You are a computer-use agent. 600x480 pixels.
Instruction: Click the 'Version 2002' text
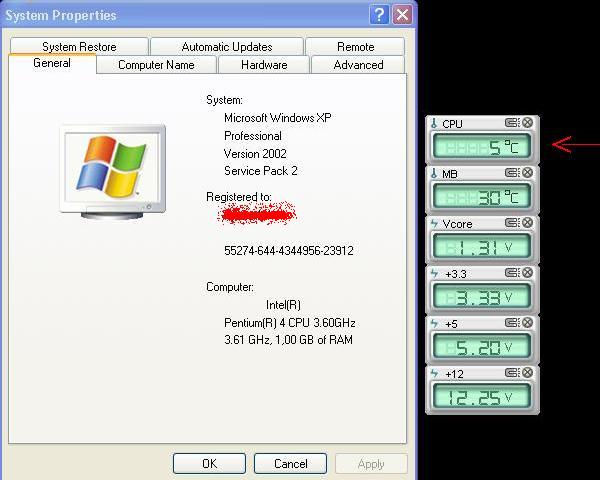[x=255, y=153]
